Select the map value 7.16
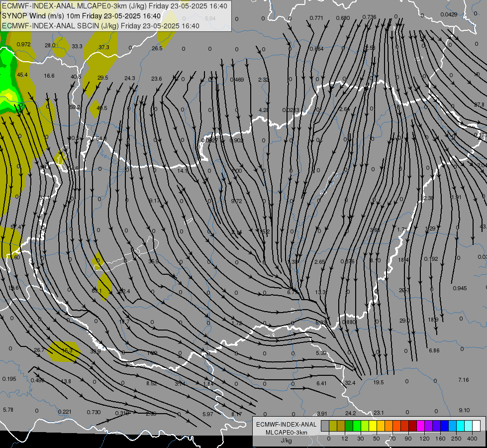 (464, 380)
